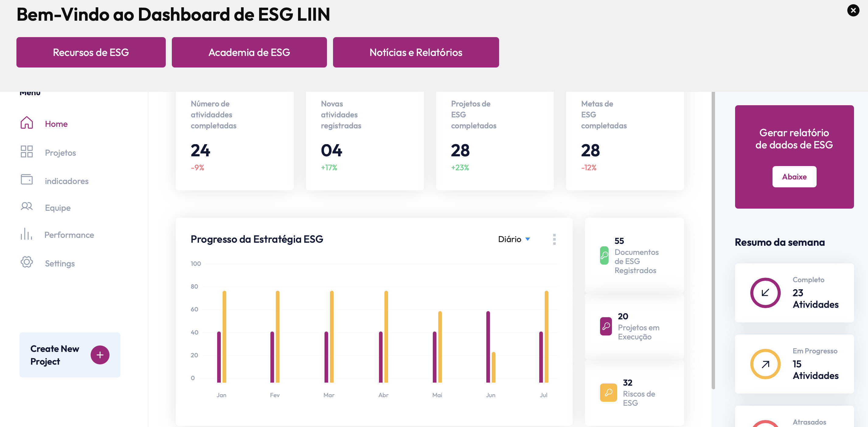Screen dimensions: 868x427
Task: Click the 23 Atividades text
Action: click(815, 299)
